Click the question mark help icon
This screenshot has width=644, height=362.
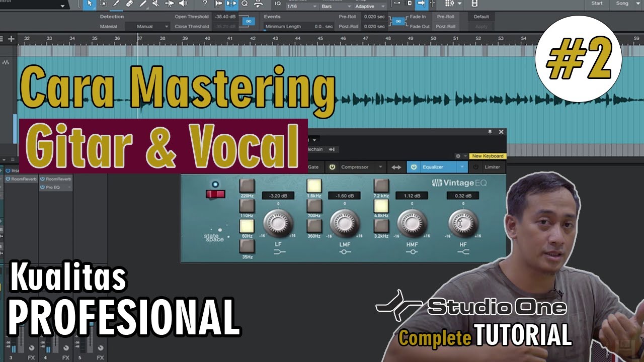point(205,4)
